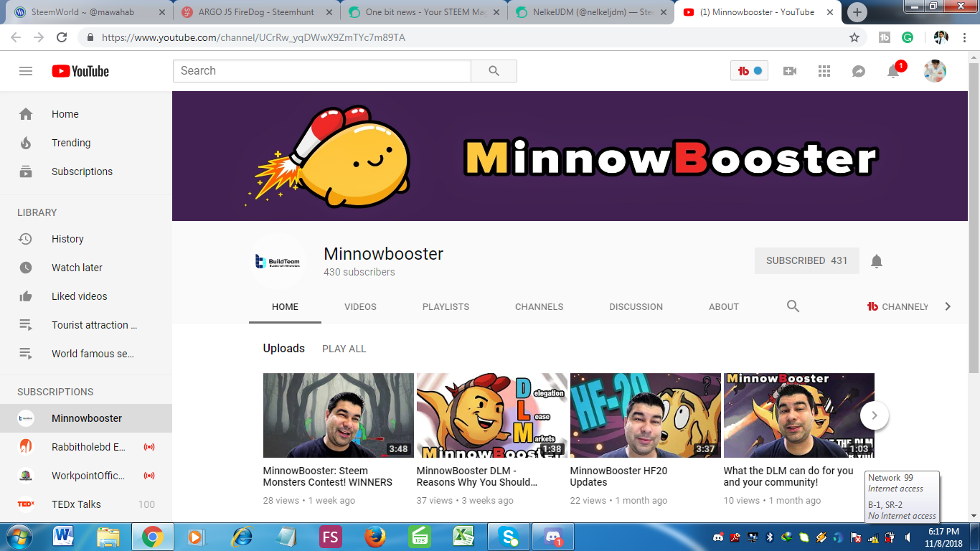Toggle the Minnowbooster channel notification bell
Screen dimensions: 980x551
[877, 261]
